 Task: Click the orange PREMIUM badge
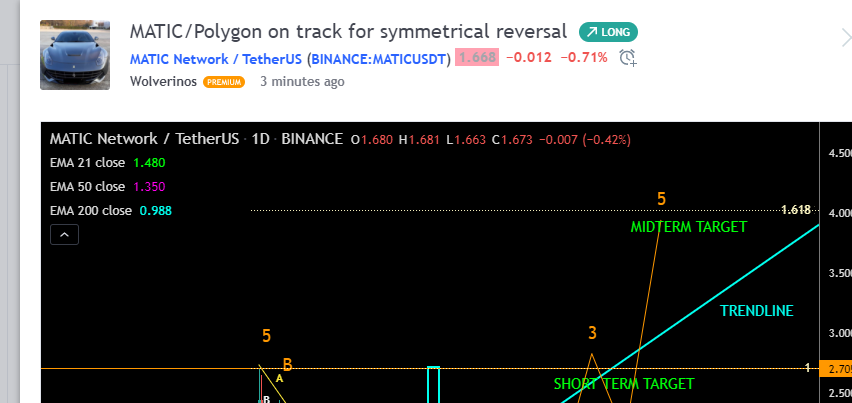coord(224,82)
